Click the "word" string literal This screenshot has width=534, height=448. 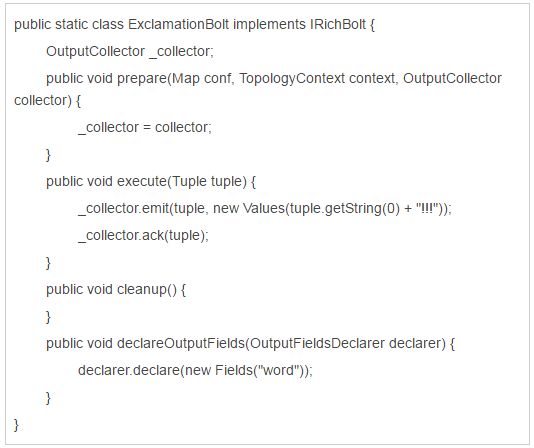pyautogui.click(x=278, y=370)
